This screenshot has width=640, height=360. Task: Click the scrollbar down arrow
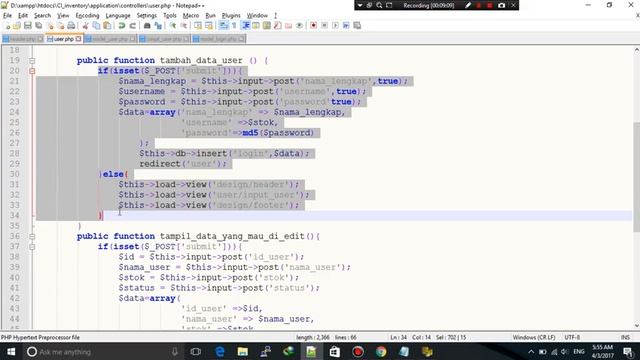(x=636, y=326)
